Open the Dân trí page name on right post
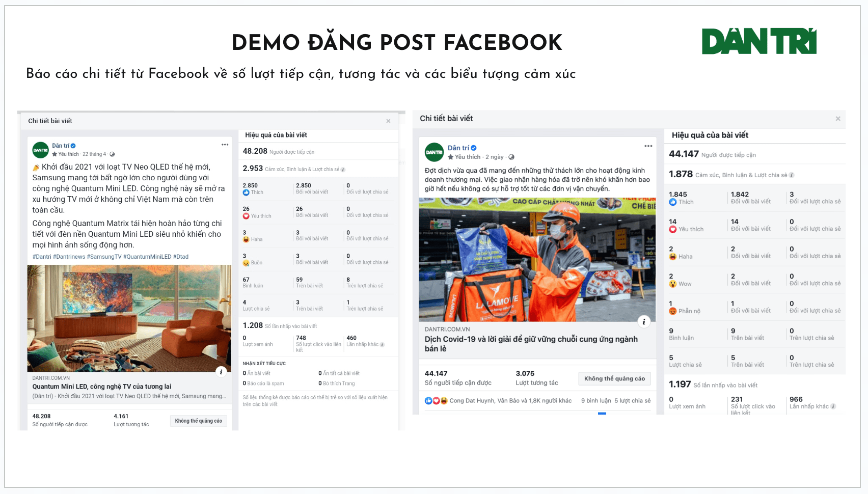 [458, 148]
